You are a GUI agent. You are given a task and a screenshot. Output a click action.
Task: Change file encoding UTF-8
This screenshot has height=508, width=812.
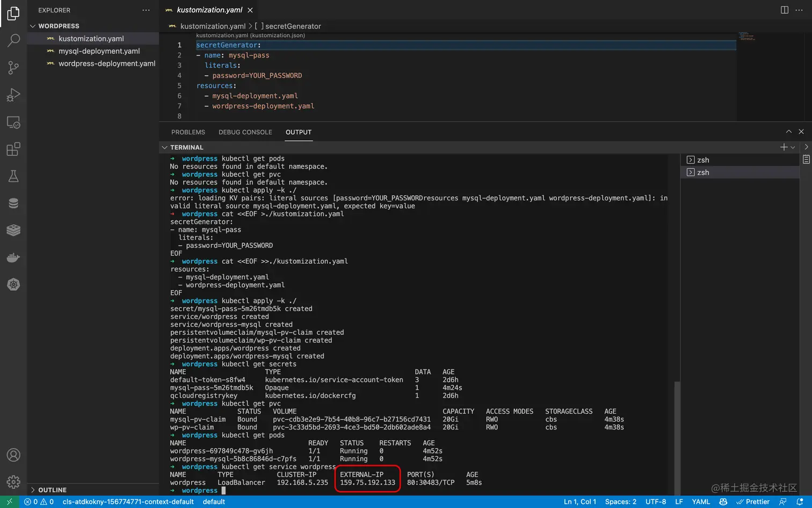(x=655, y=502)
